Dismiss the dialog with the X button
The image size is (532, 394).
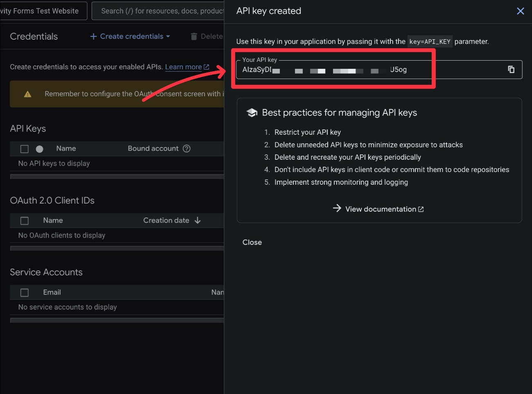[520, 11]
